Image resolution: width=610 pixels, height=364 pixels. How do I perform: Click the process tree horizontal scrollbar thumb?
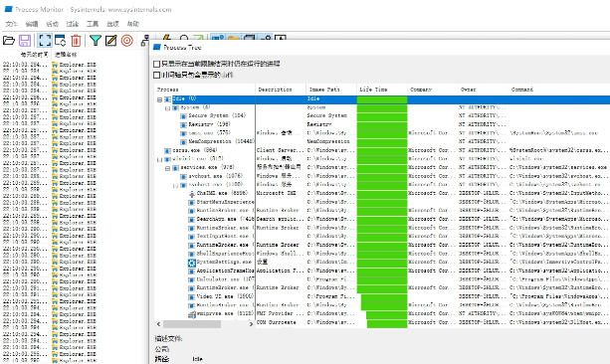(x=192, y=324)
